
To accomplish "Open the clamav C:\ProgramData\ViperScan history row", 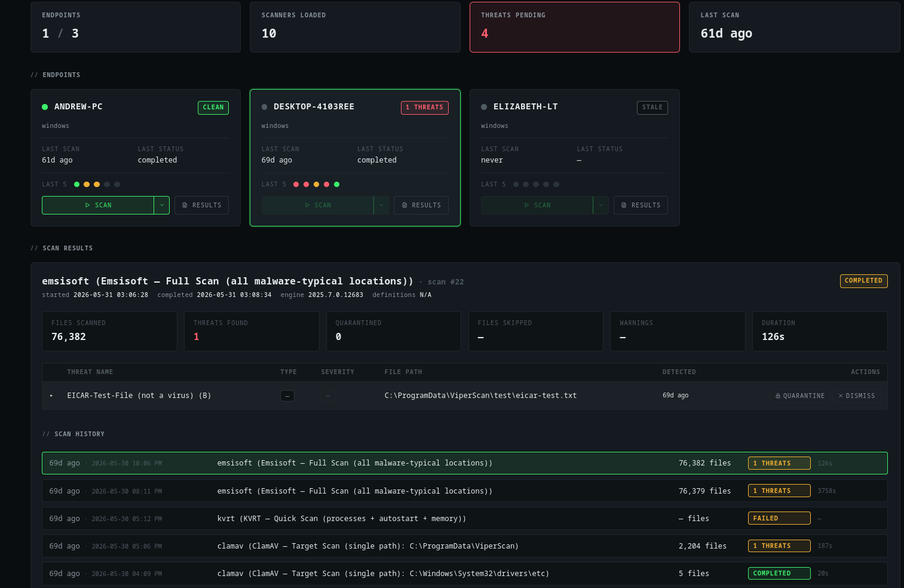I will [465, 546].
